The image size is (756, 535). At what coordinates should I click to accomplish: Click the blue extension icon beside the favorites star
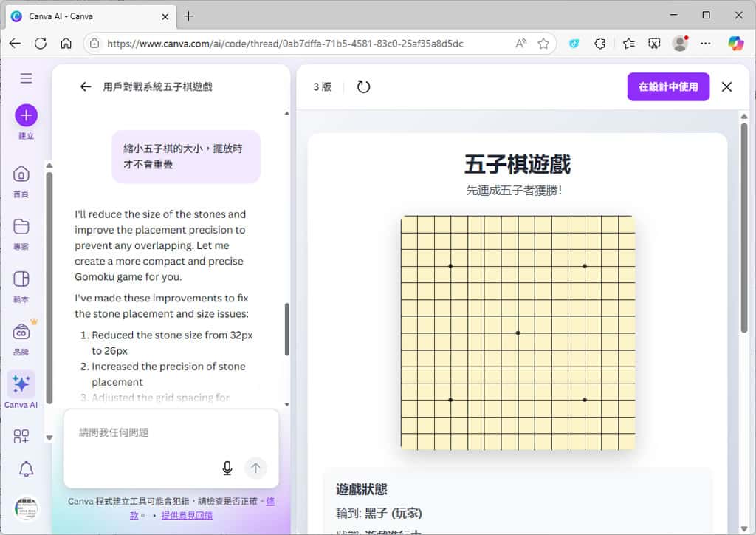coord(574,44)
